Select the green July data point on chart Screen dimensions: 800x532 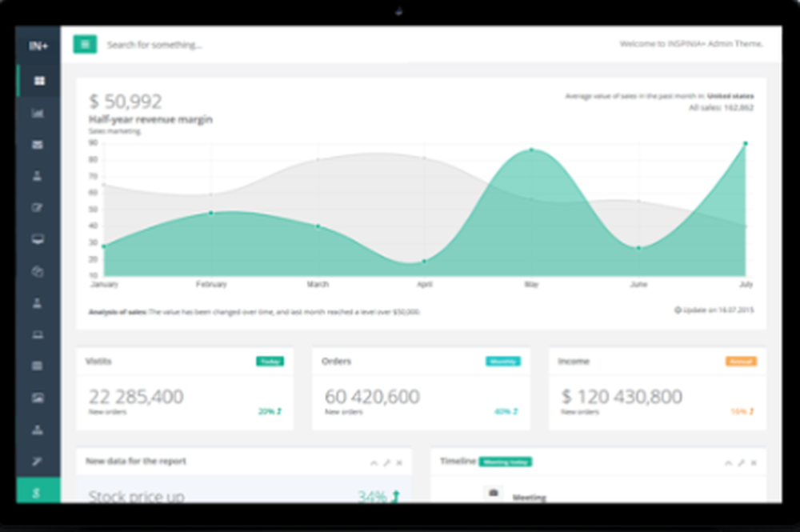point(746,144)
